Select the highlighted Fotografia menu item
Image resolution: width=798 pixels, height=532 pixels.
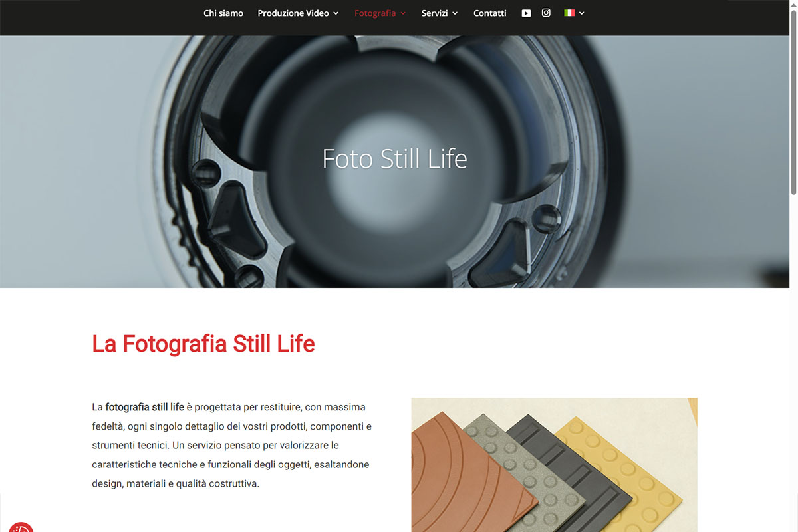(x=375, y=13)
